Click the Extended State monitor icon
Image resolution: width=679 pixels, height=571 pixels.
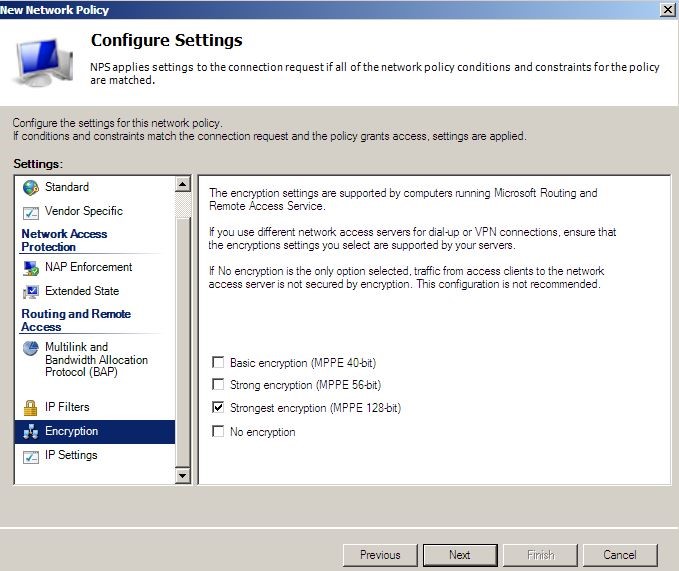(x=30, y=292)
